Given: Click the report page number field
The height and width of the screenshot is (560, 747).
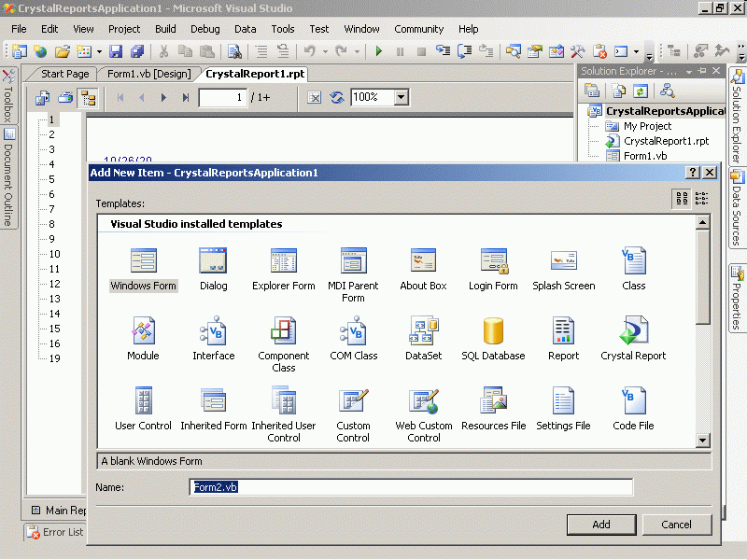Looking at the screenshot, I should tap(223, 98).
